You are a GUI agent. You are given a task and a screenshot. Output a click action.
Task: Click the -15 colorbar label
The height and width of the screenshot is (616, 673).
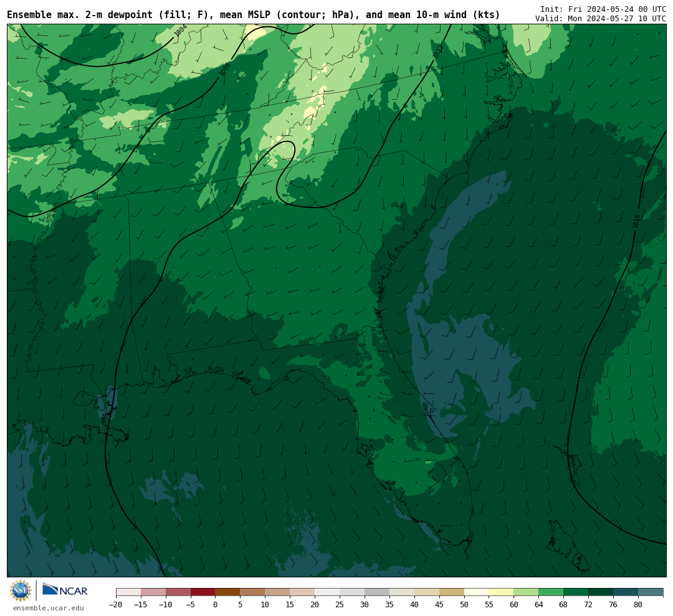(x=141, y=605)
